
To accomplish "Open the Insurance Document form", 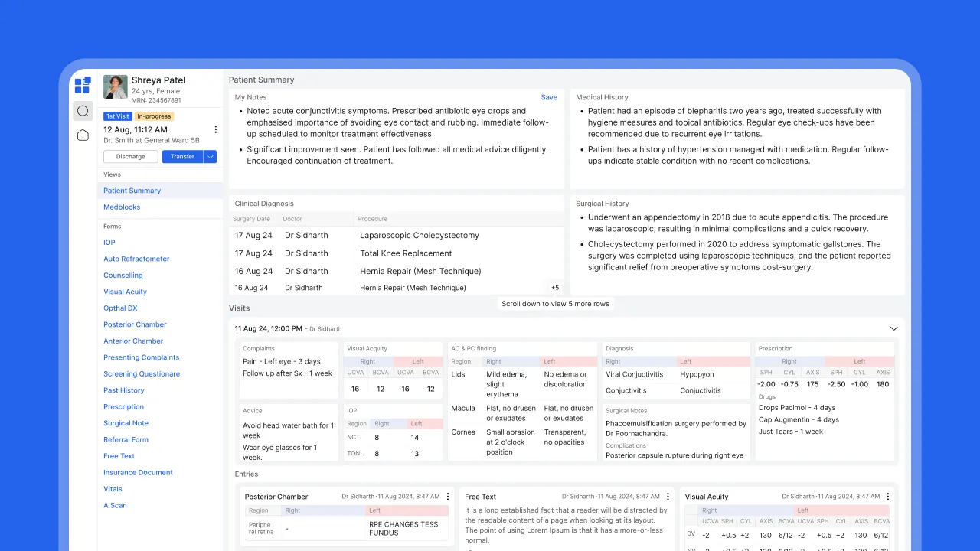I will (138, 472).
